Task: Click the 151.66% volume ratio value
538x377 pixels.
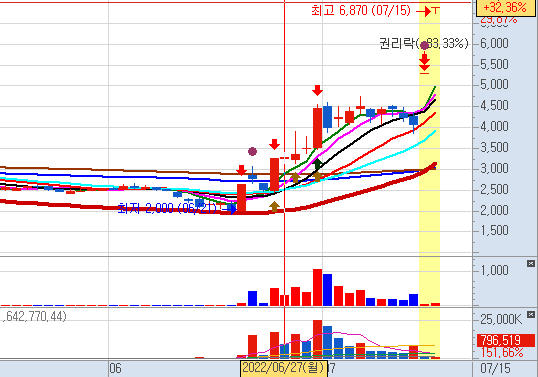Action: 502,352
